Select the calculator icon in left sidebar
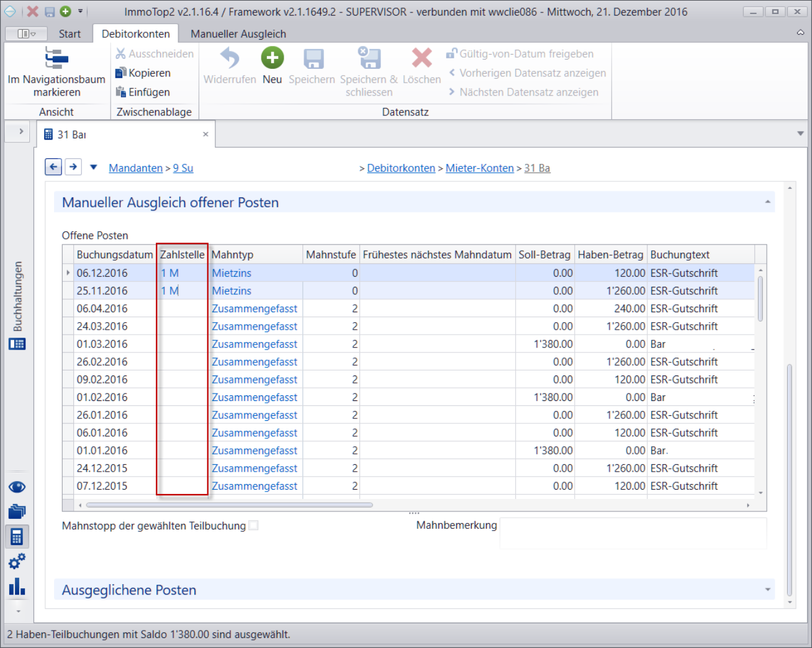Viewport: 812px width, 648px height. (x=17, y=537)
